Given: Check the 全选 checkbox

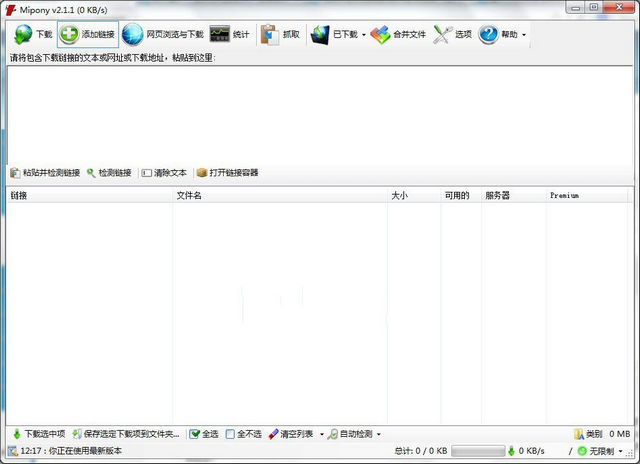Looking at the screenshot, I should click(194, 434).
